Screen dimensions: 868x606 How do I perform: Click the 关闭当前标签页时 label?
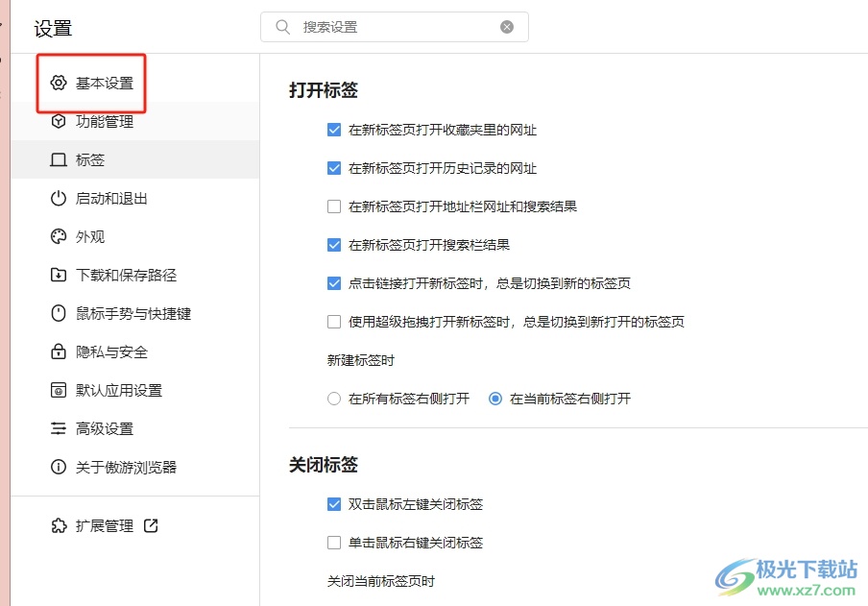[381, 581]
